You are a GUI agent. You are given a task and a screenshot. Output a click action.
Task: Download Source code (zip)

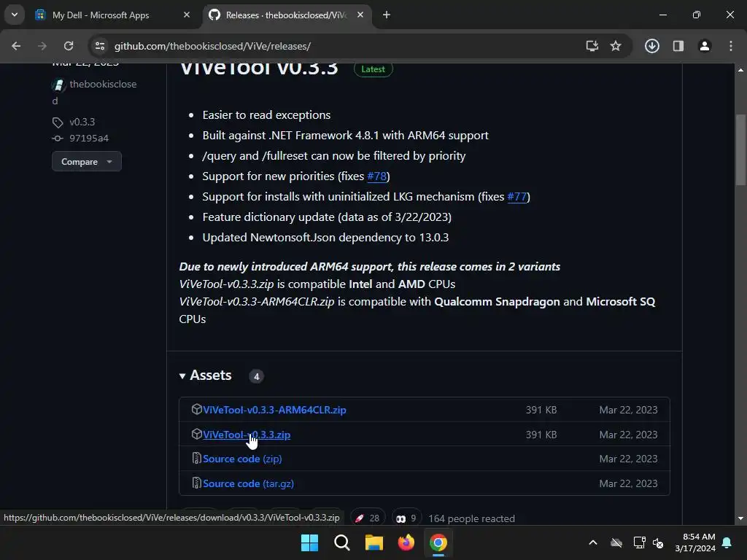[x=242, y=459]
